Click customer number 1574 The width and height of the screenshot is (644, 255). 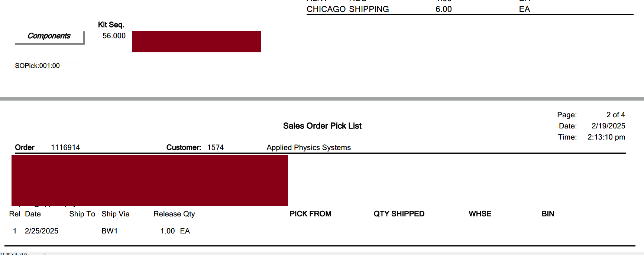216,147
